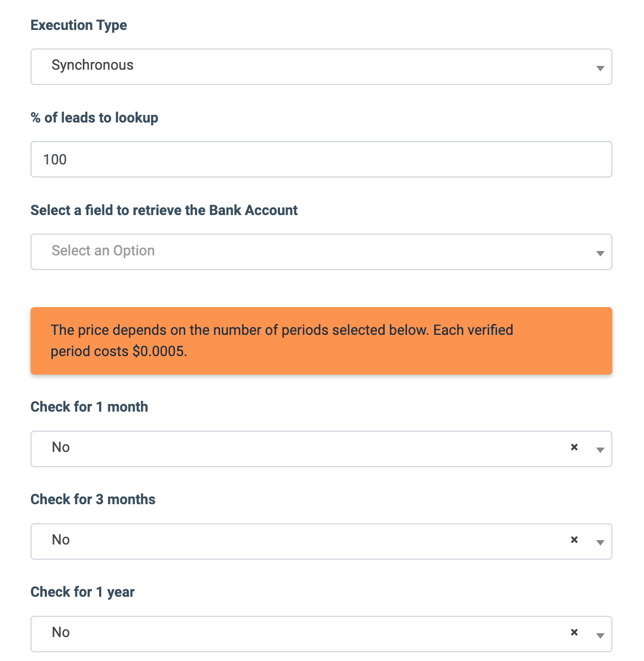The height and width of the screenshot is (661, 644).
Task: Clear the Check for 1 month selection
Action: (574, 448)
